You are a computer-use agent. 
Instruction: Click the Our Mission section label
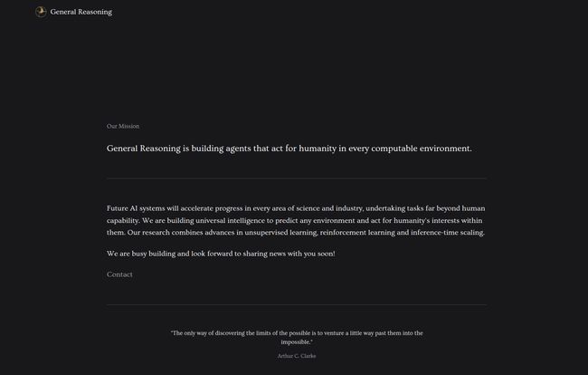(123, 126)
